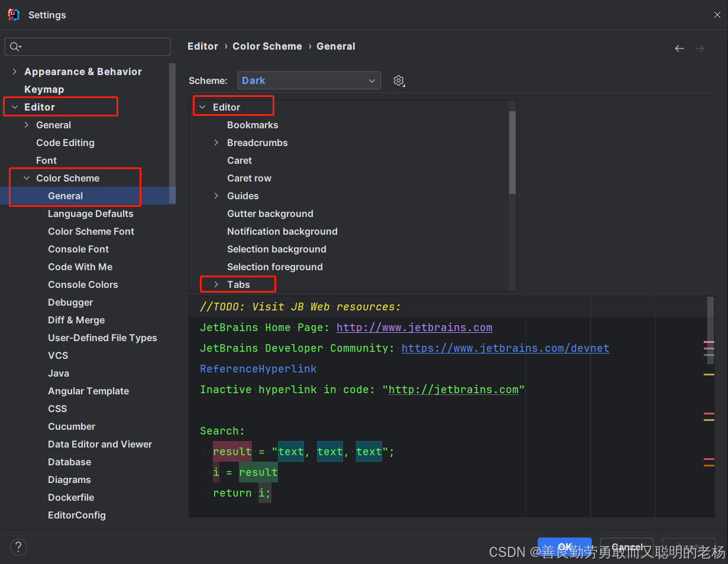The width and height of the screenshot is (728, 564).
Task: Open help with the question mark button
Action: coord(18,547)
